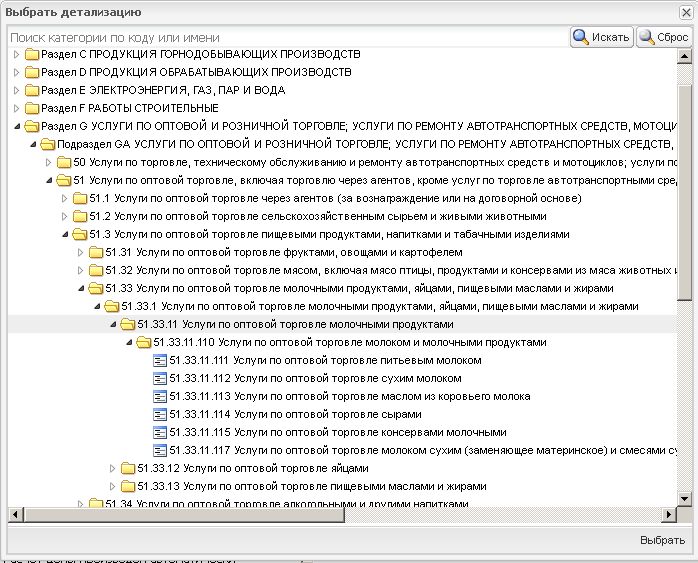Collapse the 51.33.11 молочными продуктами node
This screenshot has height=563, width=698.
[x=112, y=324]
